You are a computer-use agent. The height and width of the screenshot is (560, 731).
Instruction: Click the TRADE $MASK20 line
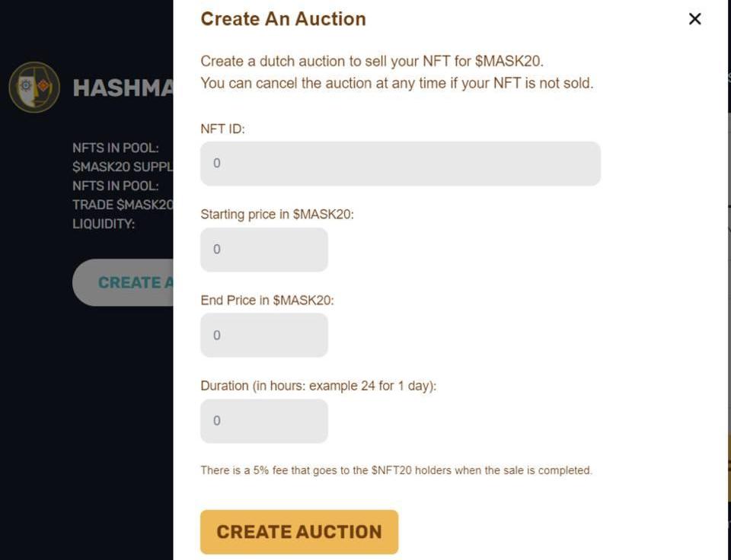[123, 205]
